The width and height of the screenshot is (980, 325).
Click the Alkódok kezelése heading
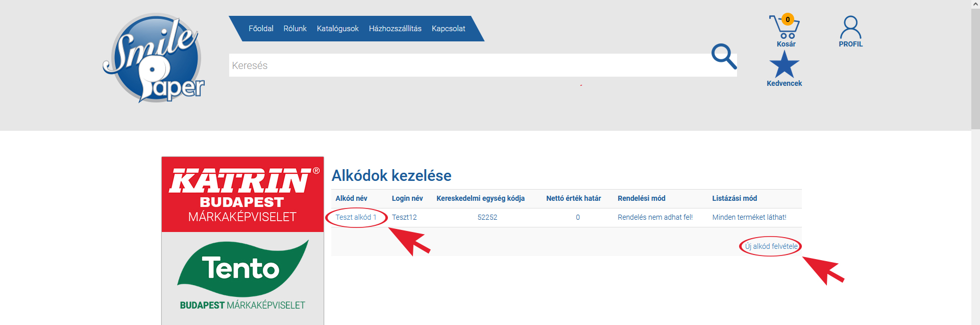[391, 176]
